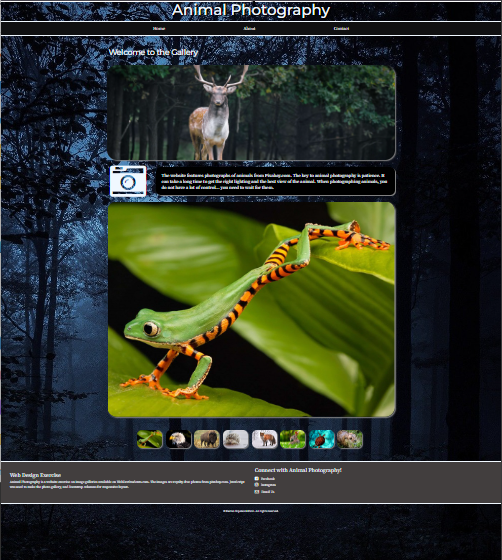Click the Email Us envelope icon
Image resolution: width=502 pixels, height=560 pixels.
point(256,492)
